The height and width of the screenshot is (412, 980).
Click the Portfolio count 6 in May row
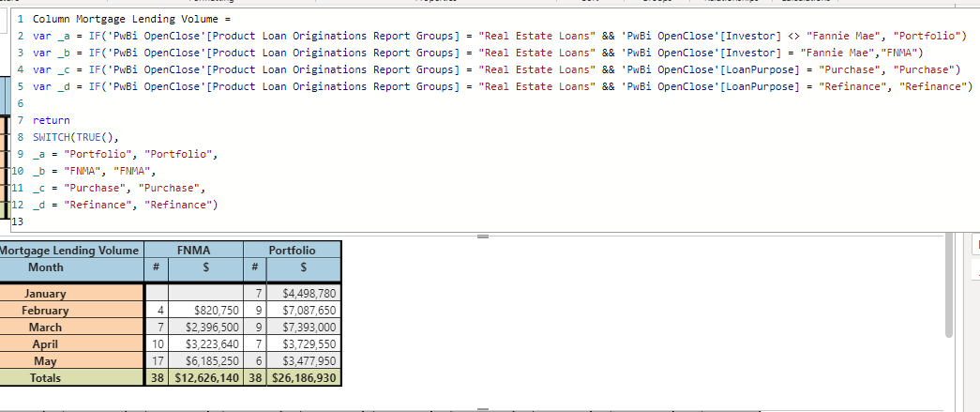coord(255,360)
